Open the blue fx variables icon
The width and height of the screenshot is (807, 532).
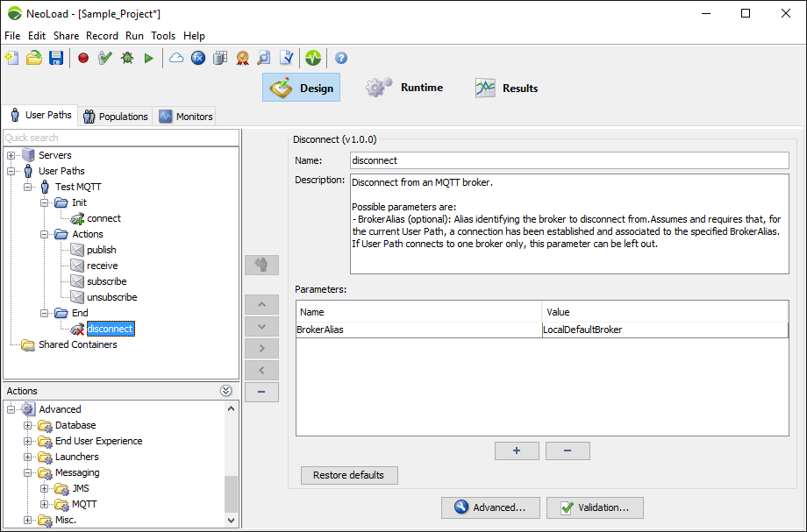click(198, 58)
